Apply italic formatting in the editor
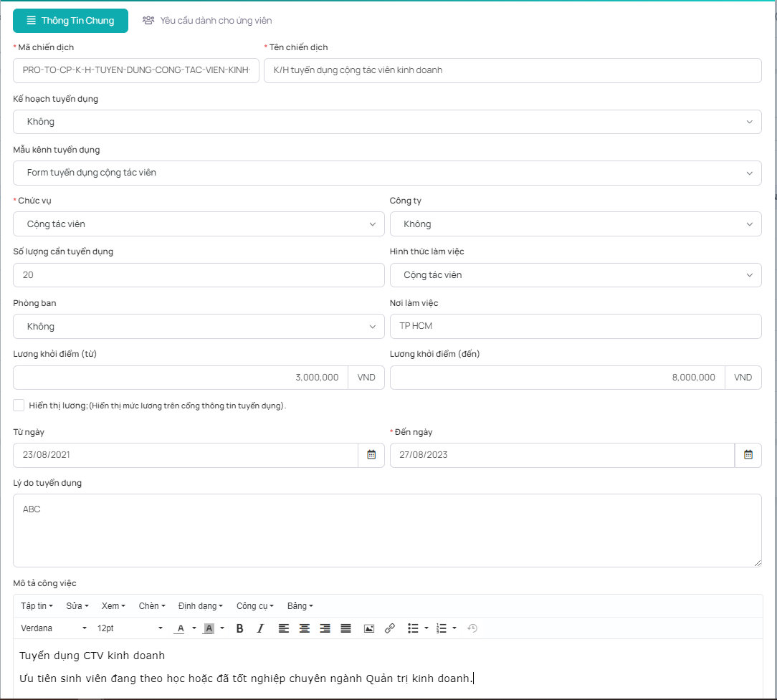Screen dimensions: 777x700 pos(260,628)
